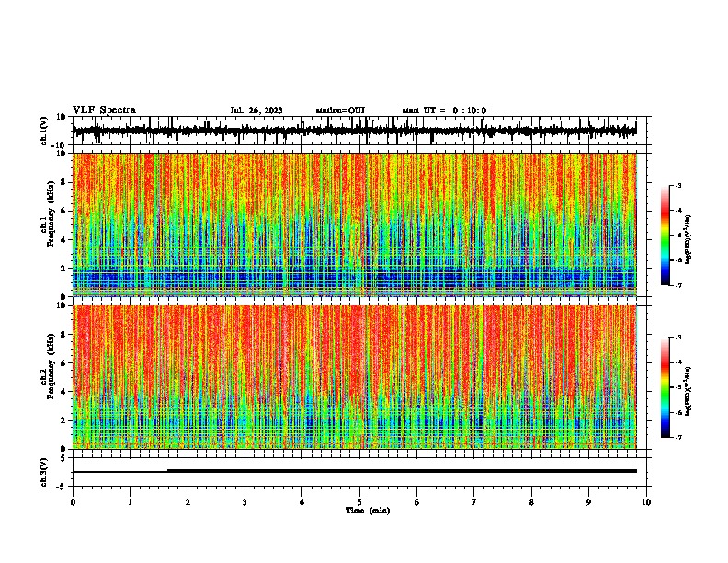
Task: Click time-axis tick label "7"
Action: click(x=474, y=502)
